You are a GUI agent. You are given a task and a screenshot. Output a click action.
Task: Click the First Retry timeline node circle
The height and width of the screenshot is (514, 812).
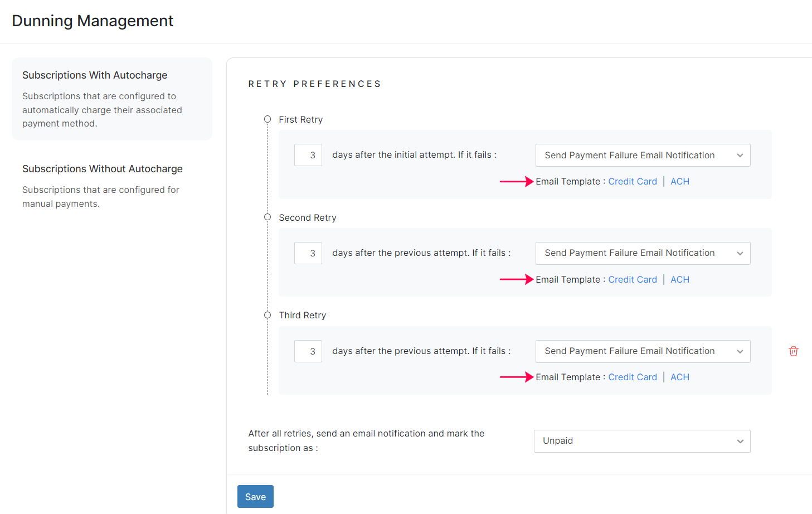[x=268, y=119]
